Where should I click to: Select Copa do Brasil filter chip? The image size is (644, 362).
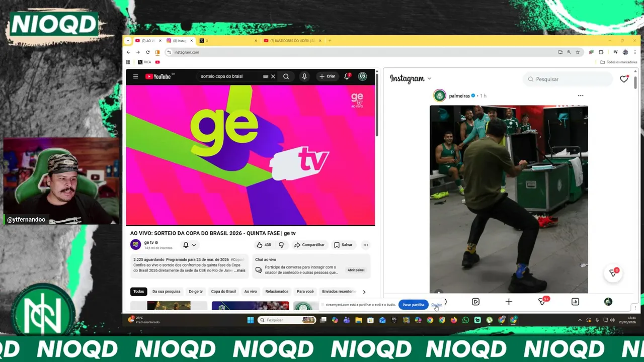point(223,292)
